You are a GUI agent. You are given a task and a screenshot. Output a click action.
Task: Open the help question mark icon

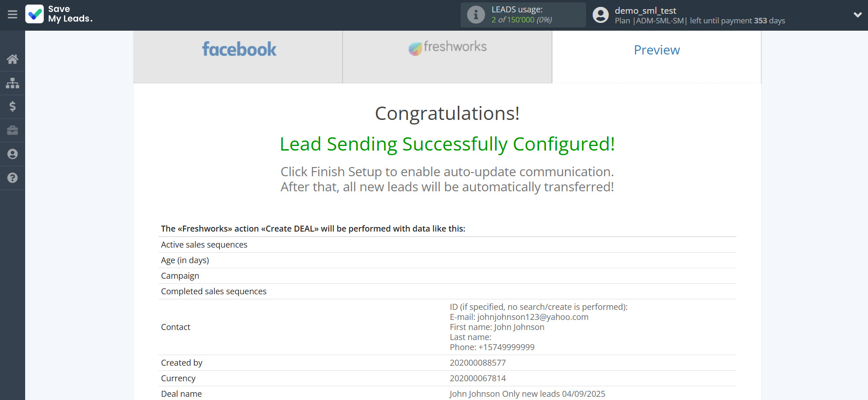pos(12,178)
